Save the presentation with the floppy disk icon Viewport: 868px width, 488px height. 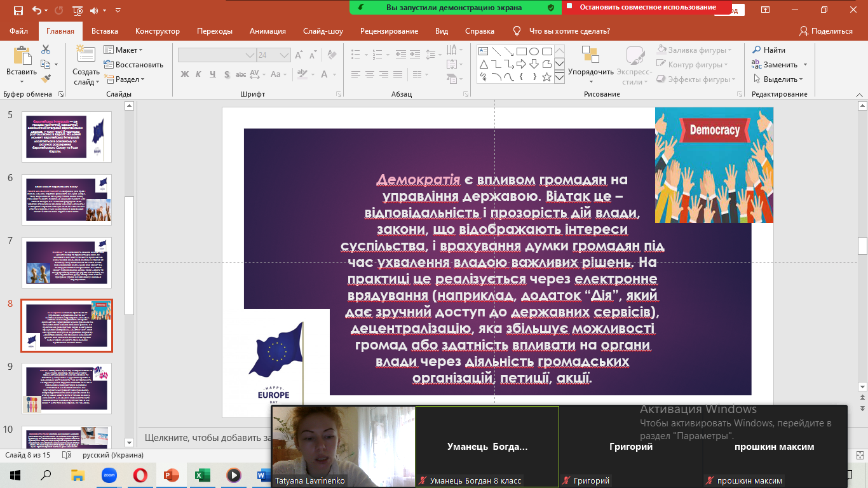(x=18, y=10)
